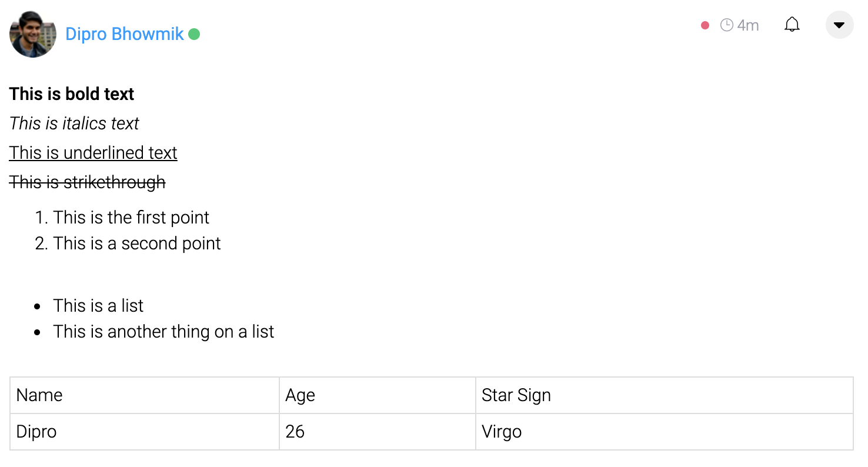Select the Virgo table cell
This screenshot has width=868, height=467.
[665, 432]
